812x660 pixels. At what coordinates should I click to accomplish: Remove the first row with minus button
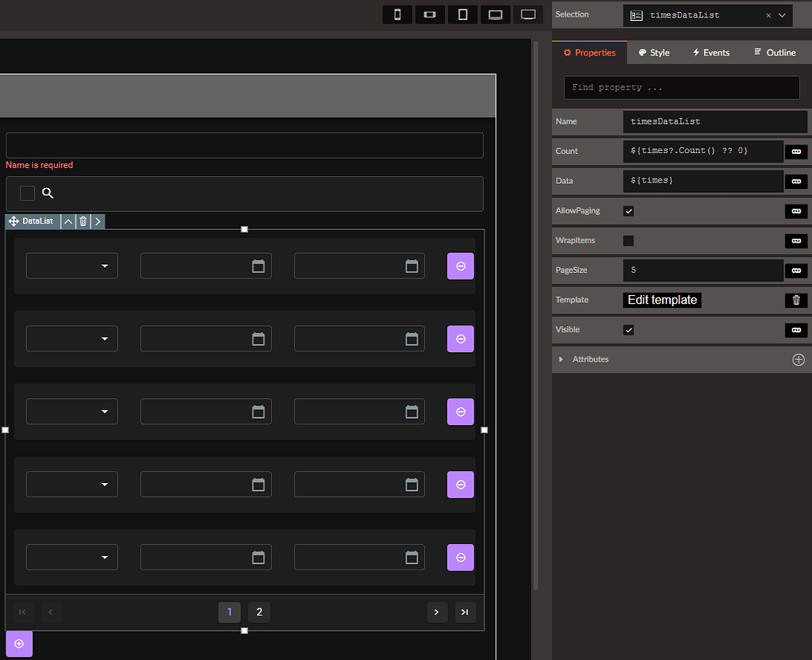pos(461,267)
